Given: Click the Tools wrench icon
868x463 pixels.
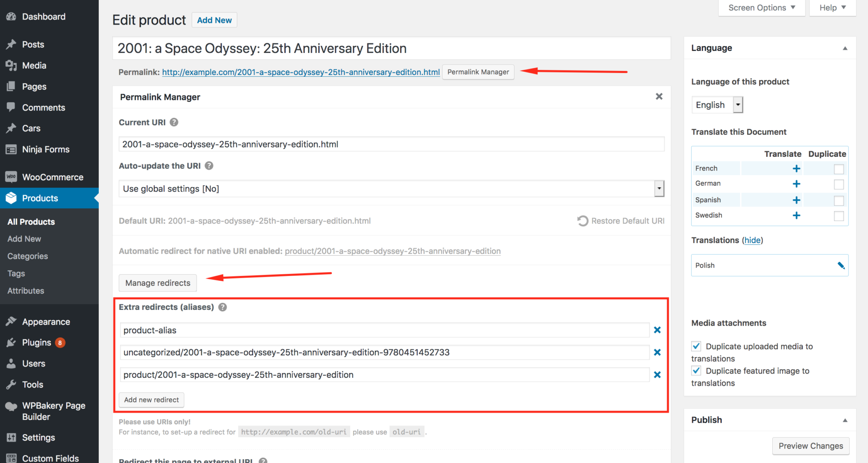Looking at the screenshot, I should pos(11,385).
